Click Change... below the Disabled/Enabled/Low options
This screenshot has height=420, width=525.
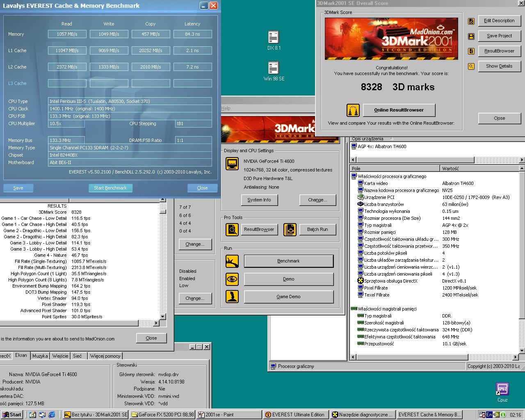pyautogui.click(x=195, y=298)
